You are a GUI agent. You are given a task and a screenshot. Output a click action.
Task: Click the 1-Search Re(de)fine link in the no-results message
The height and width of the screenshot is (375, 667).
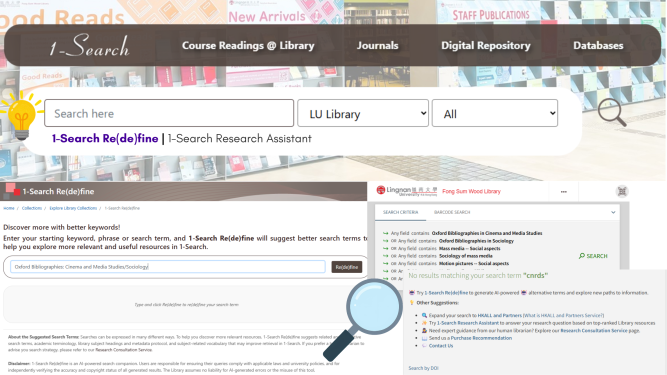click(x=446, y=293)
